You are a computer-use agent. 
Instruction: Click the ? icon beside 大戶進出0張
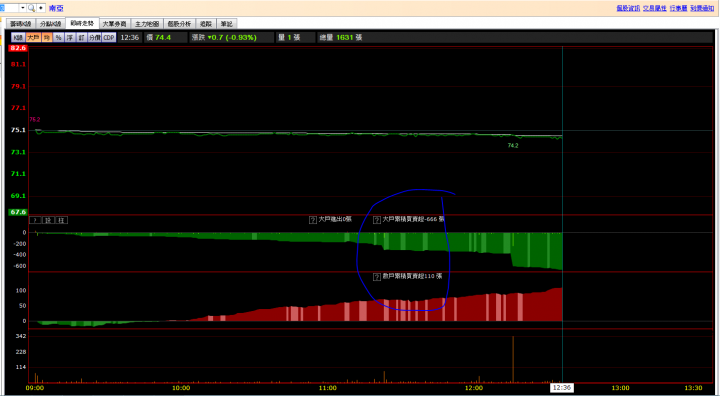[313, 220]
